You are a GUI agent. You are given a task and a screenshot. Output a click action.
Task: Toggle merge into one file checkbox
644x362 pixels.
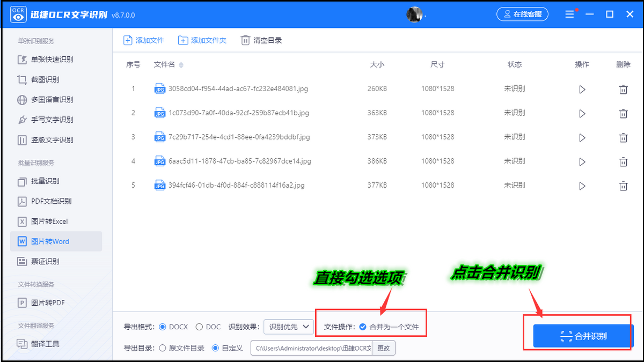pyautogui.click(x=363, y=327)
